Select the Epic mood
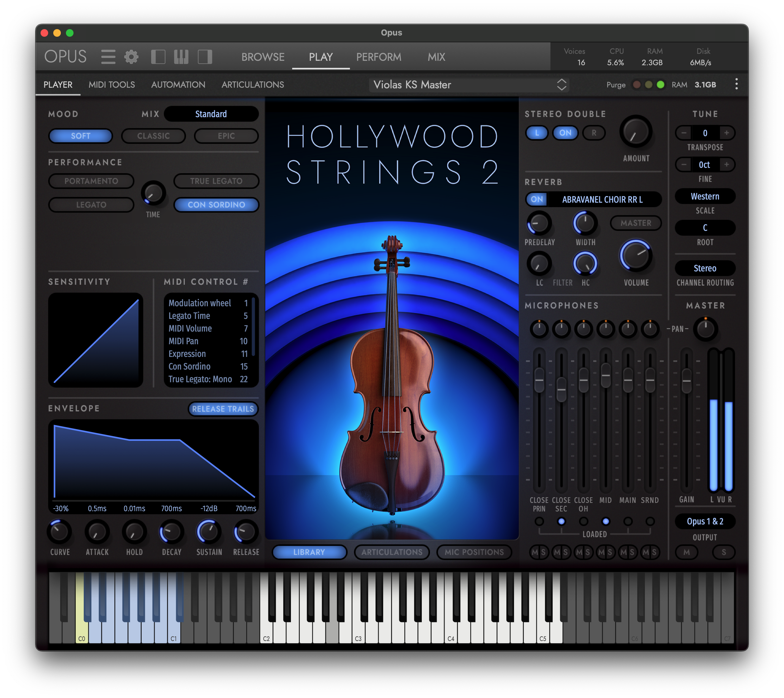 pyautogui.click(x=226, y=136)
